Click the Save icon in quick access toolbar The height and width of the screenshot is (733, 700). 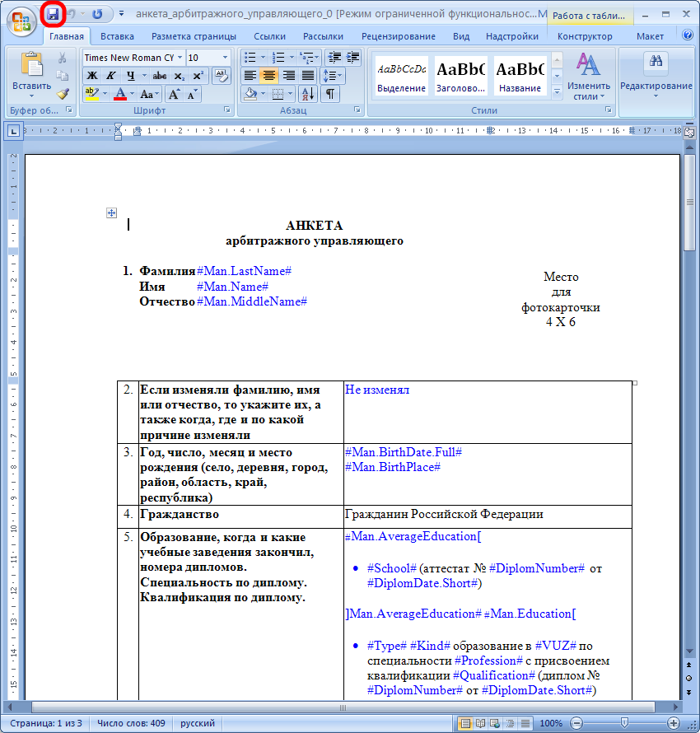(x=53, y=14)
